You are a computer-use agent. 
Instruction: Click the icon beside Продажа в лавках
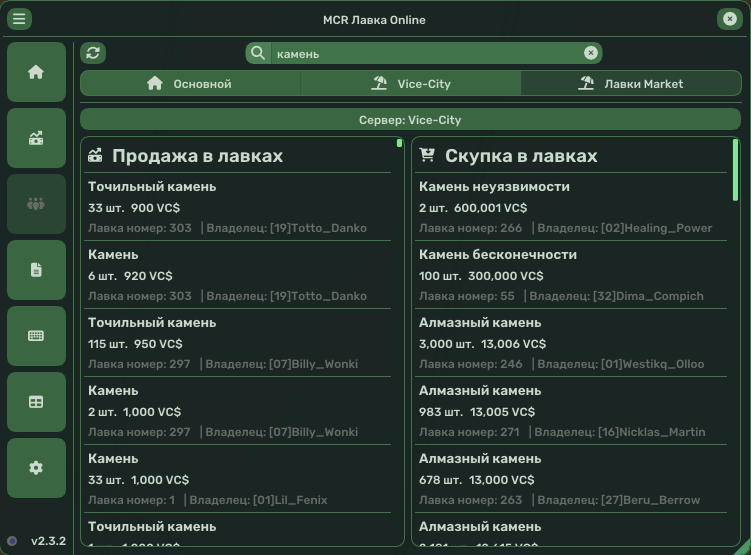[x=95, y=155]
